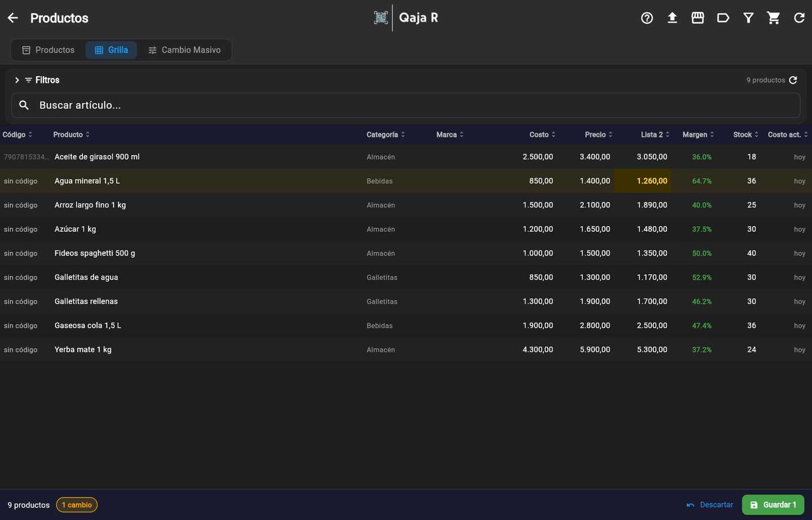Screen dimensions: 812x520
Task: Open the Cambio Masivo tab
Action: click(x=184, y=50)
